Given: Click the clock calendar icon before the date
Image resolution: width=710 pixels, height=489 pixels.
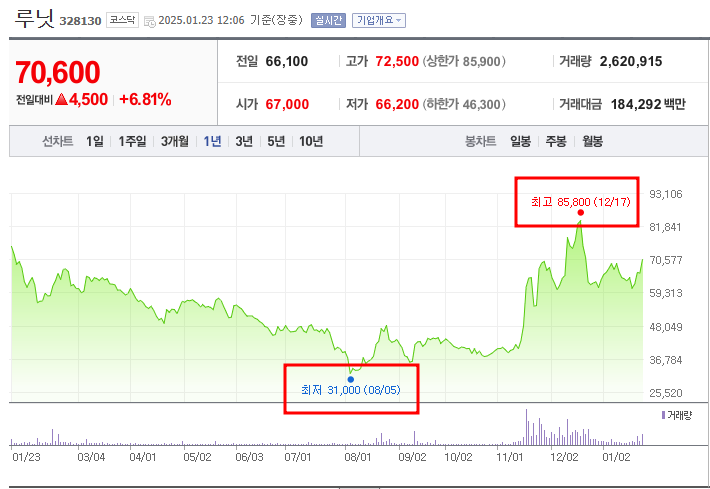Looking at the screenshot, I should click(x=149, y=21).
